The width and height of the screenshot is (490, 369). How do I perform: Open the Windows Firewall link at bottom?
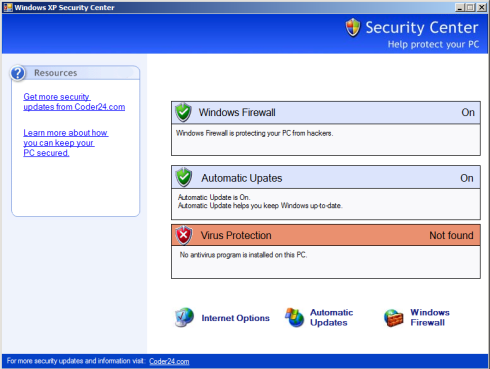[x=430, y=317]
